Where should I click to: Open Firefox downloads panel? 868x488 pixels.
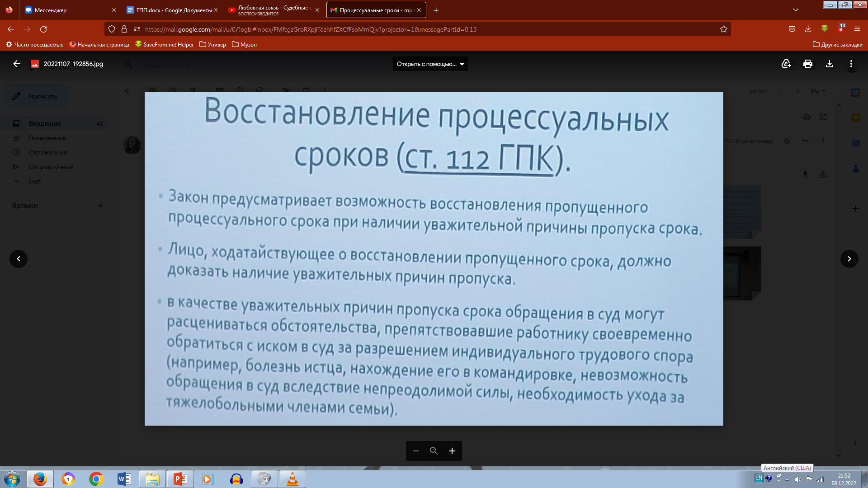click(808, 29)
